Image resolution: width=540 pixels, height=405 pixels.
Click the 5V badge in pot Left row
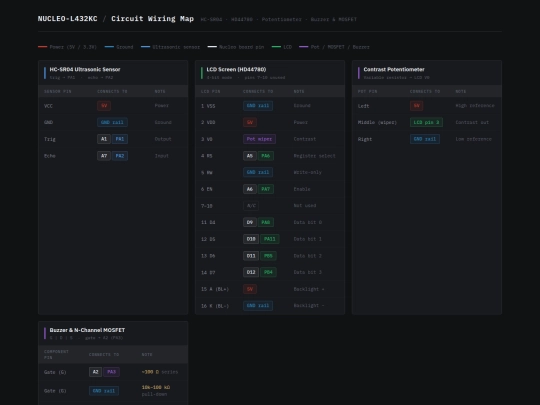tap(417, 106)
